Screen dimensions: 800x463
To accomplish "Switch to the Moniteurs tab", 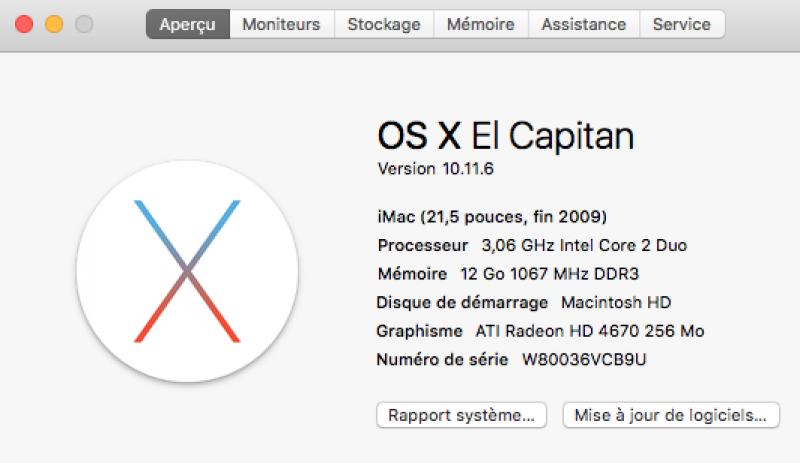I will pos(281,24).
